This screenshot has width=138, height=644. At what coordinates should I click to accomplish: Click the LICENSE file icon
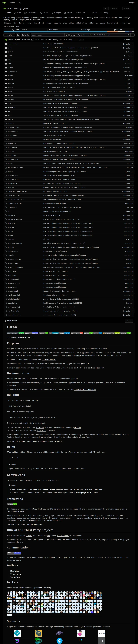[6, 239]
